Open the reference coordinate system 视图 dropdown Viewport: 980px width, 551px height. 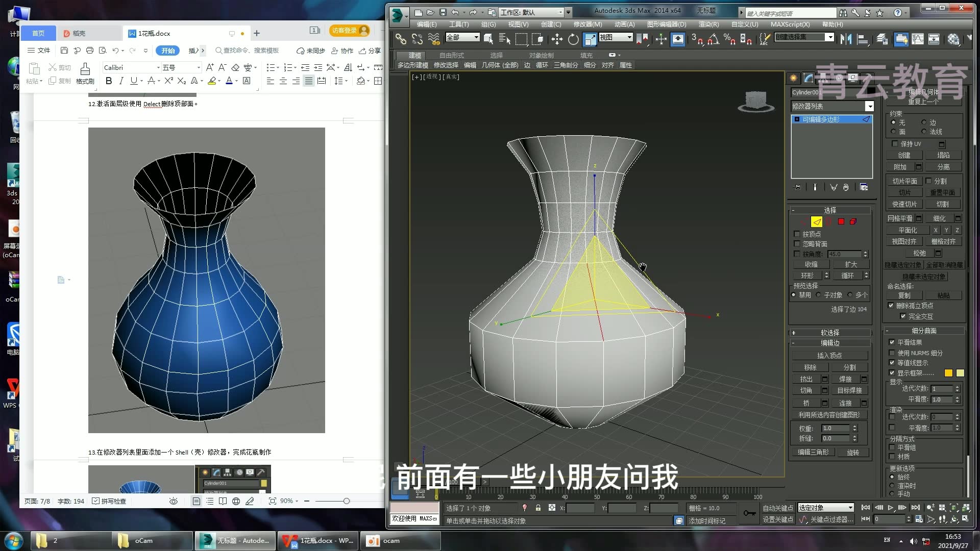(630, 37)
